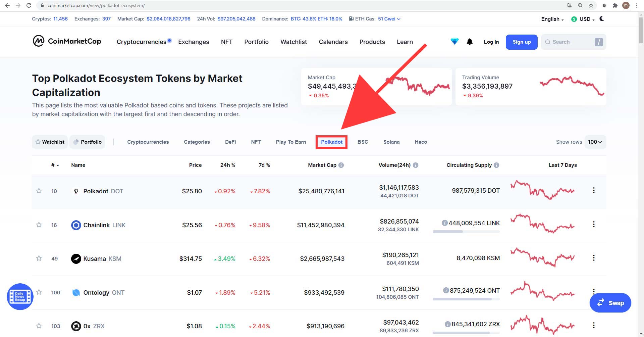This screenshot has width=644, height=337.
Task: Expand the ETH Gas 51 Gwei dropdown
Action: [389, 19]
